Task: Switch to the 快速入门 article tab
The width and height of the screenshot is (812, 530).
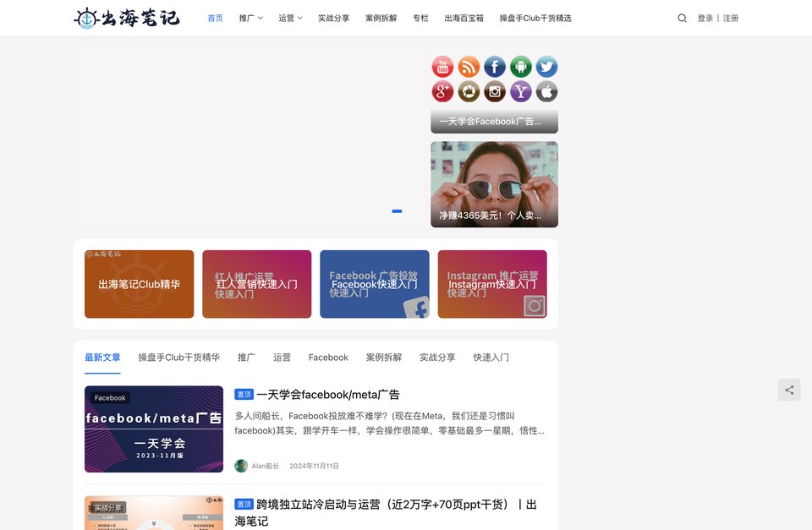Action: coord(491,357)
